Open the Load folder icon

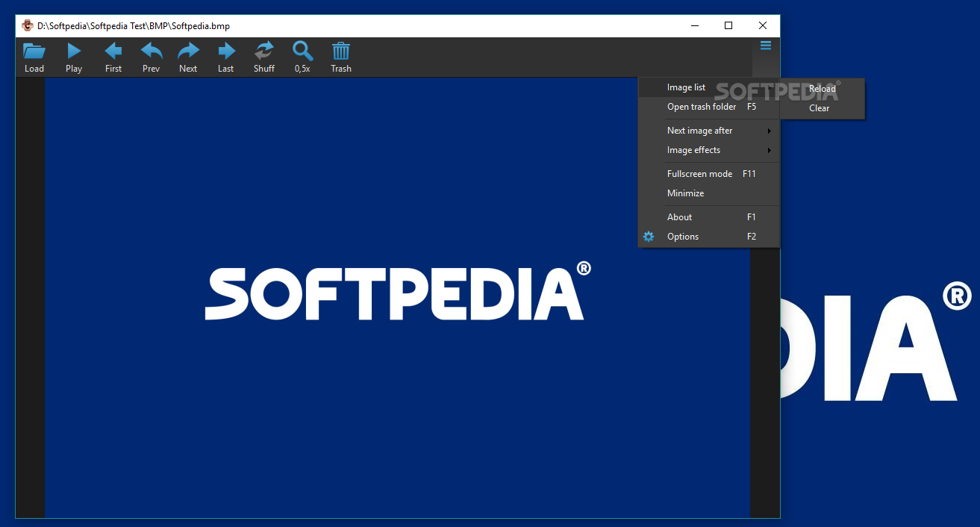(x=34, y=57)
